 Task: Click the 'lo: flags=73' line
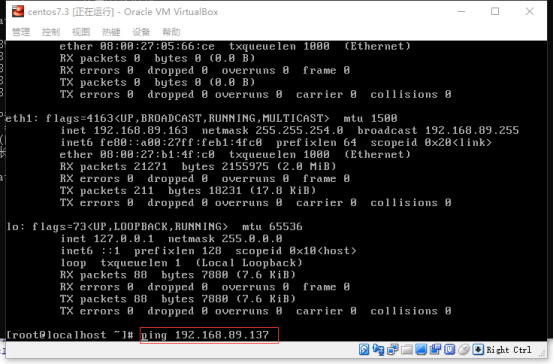coord(154,227)
